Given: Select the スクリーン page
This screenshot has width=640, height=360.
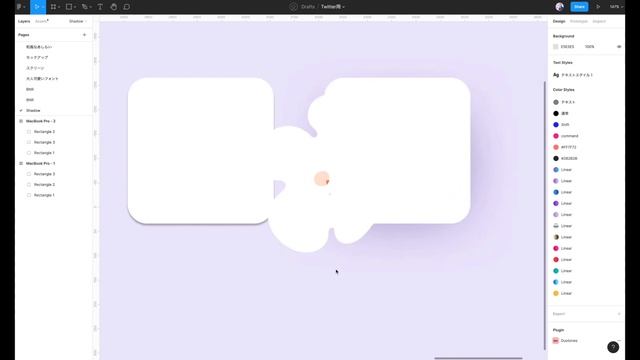Looking at the screenshot, I should pos(35,68).
